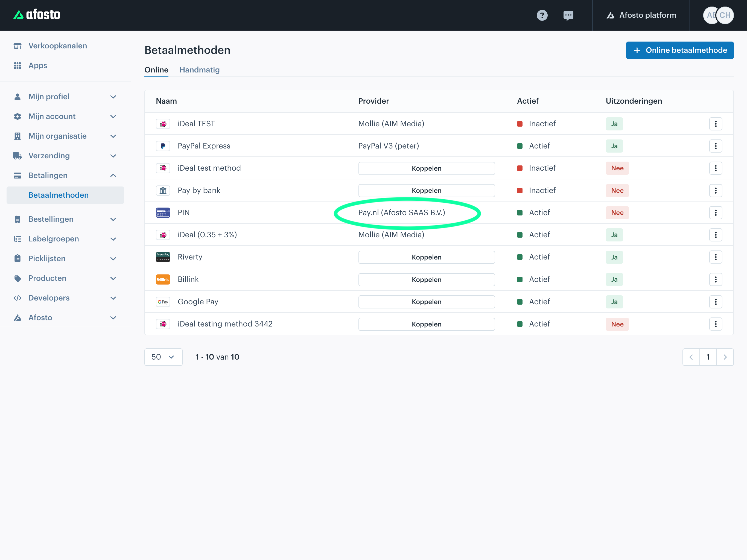Image resolution: width=747 pixels, height=560 pixels.
Task: Click Pay.nl (Afosto SAAS B.V.) provider
Action: pyautogui.click(x=402, y=212)
